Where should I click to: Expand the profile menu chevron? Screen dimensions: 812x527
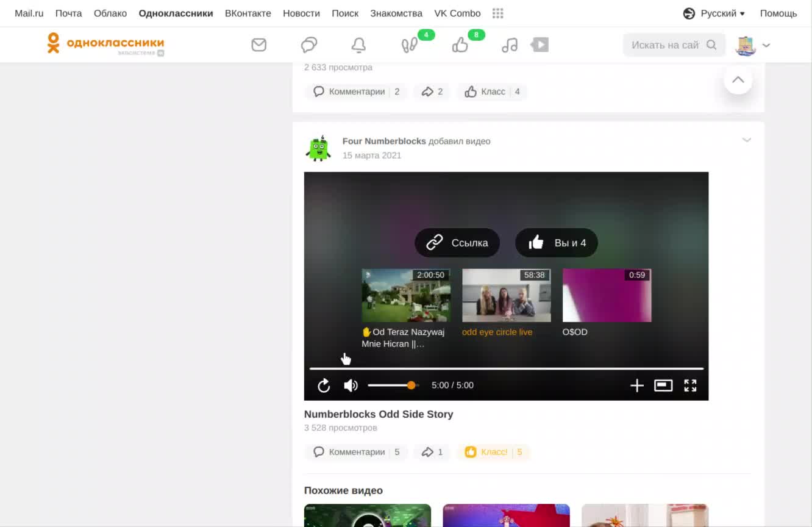766,45
